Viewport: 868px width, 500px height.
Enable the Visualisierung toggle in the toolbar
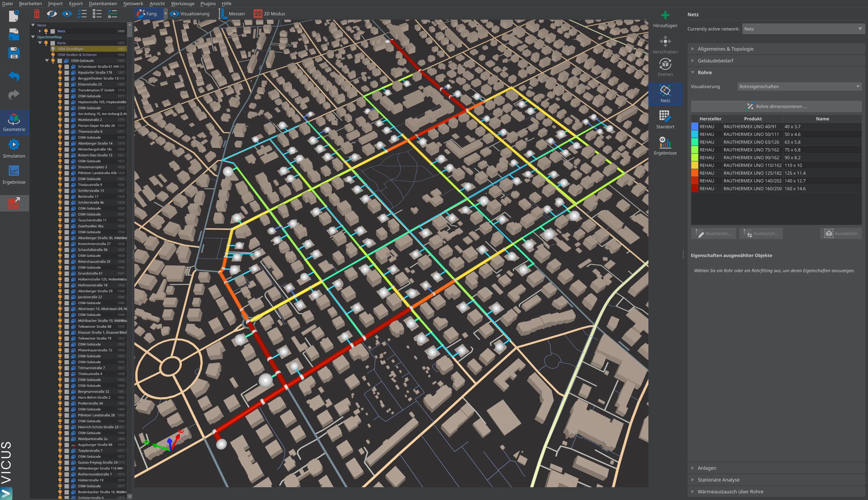[x=189, y=13]
